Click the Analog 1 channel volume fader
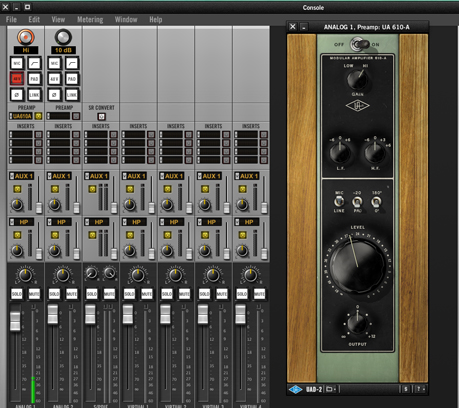The image size is (459, 408). pos(15,321)
